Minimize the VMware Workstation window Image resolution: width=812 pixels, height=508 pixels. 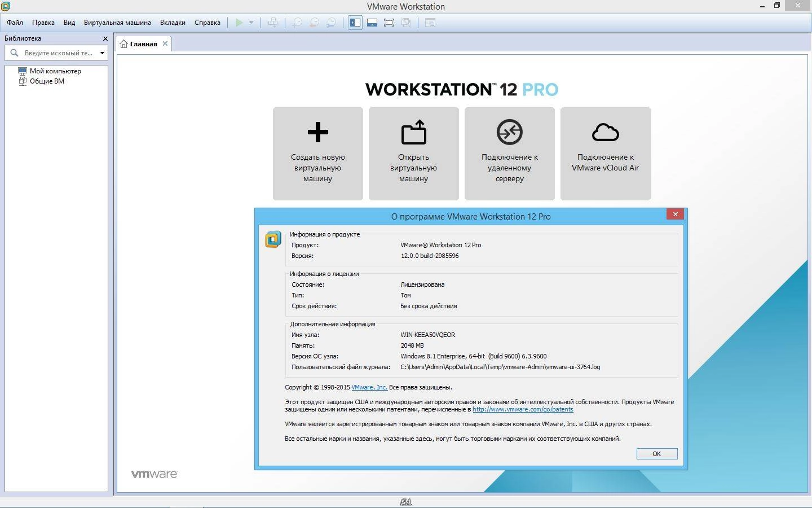(x=761, y=6)
